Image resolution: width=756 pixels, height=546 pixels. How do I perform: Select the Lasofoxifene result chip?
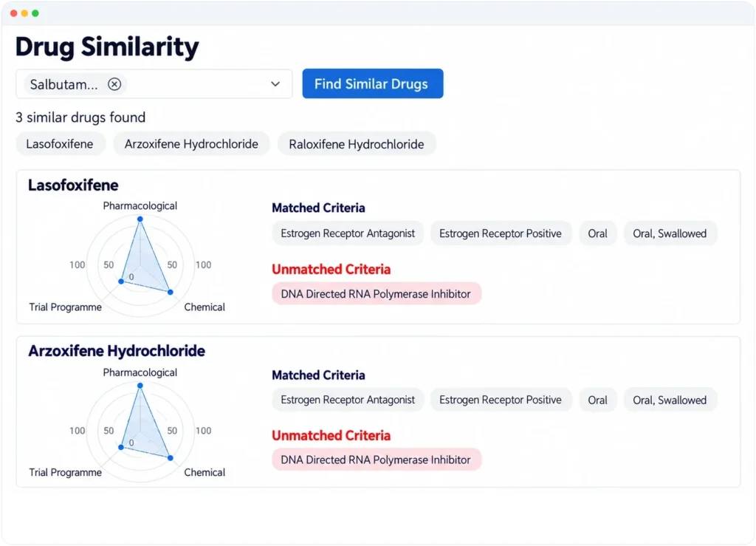point(60,144)
